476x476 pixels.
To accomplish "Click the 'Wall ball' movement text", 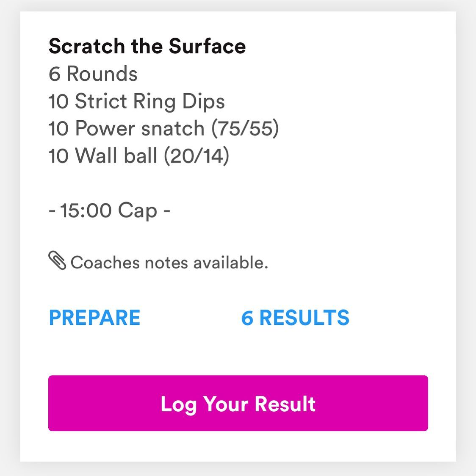I will pos(116,155).
